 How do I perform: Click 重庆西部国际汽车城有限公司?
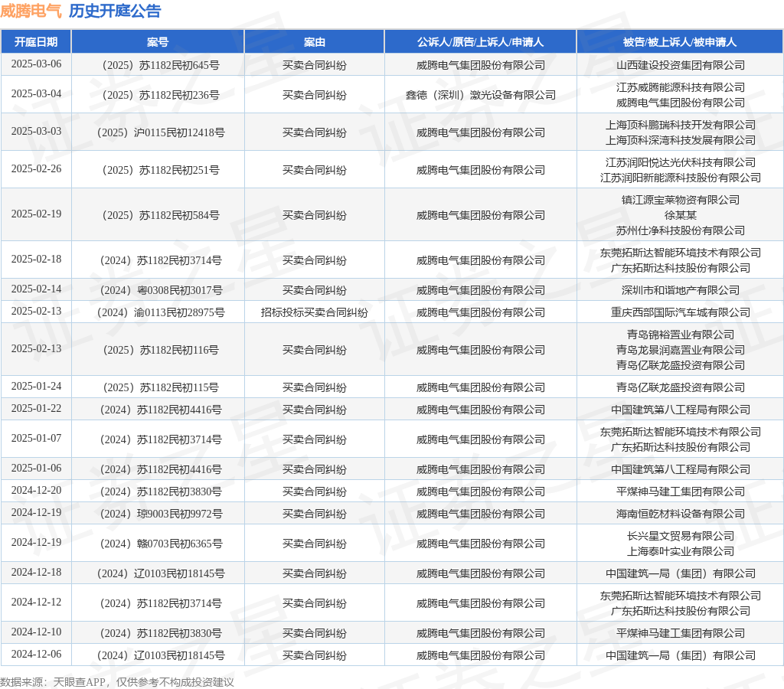point(681,312)
